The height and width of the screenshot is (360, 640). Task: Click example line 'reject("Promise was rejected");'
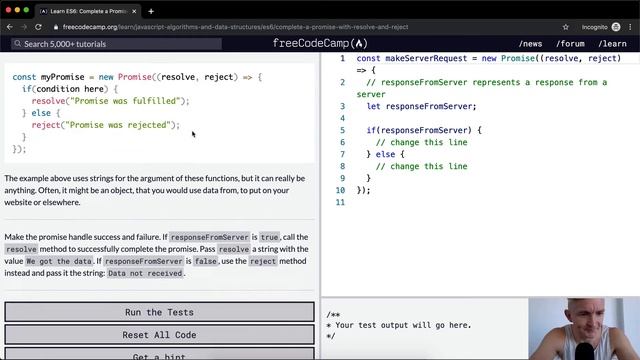pos(105,125)
